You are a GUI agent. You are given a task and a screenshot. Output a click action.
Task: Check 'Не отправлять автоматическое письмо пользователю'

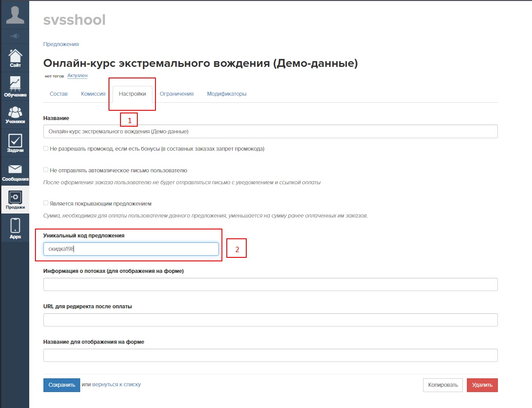pyautogui.click(x=46, y=170)
